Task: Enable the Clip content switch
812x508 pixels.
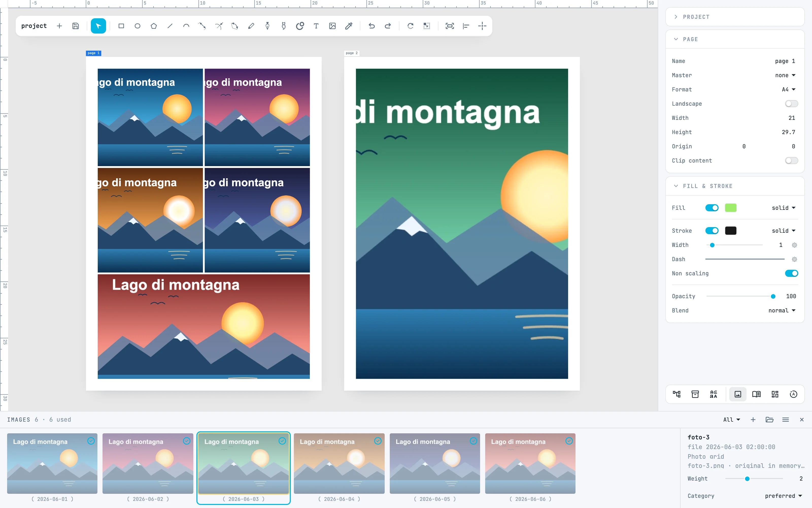Action: click(x=791, y=161)
